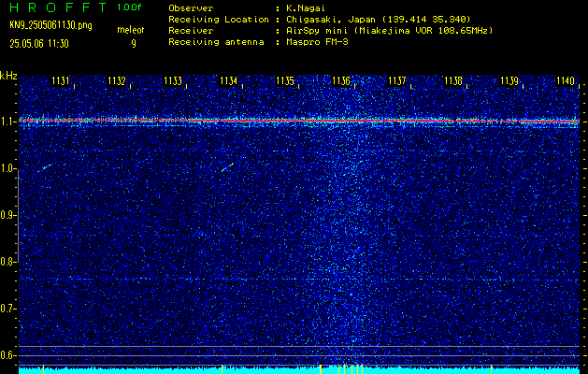Click the 1131 time axis label
This screenshot has width=588, height=374.
61,80
